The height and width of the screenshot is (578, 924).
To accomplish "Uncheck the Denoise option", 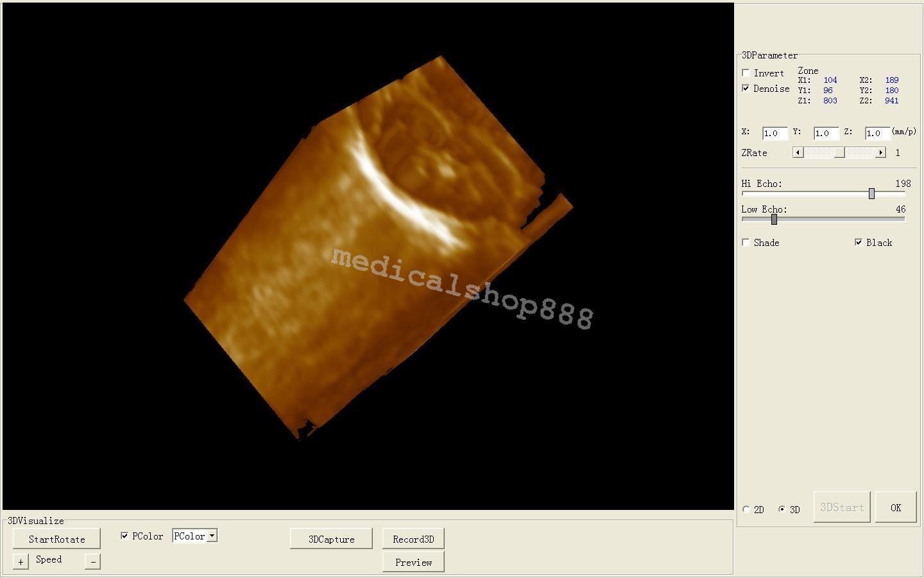I will point(746,88).
